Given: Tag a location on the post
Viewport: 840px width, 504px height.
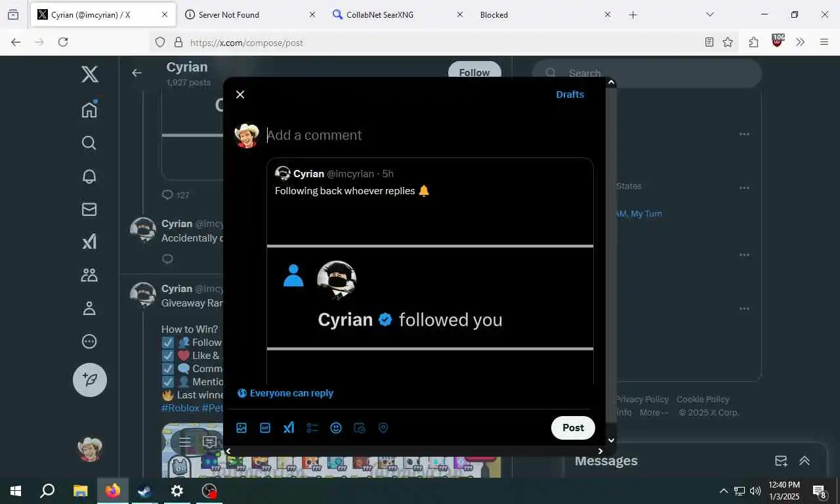Looking at the screenshot, I should coord(383,428).
